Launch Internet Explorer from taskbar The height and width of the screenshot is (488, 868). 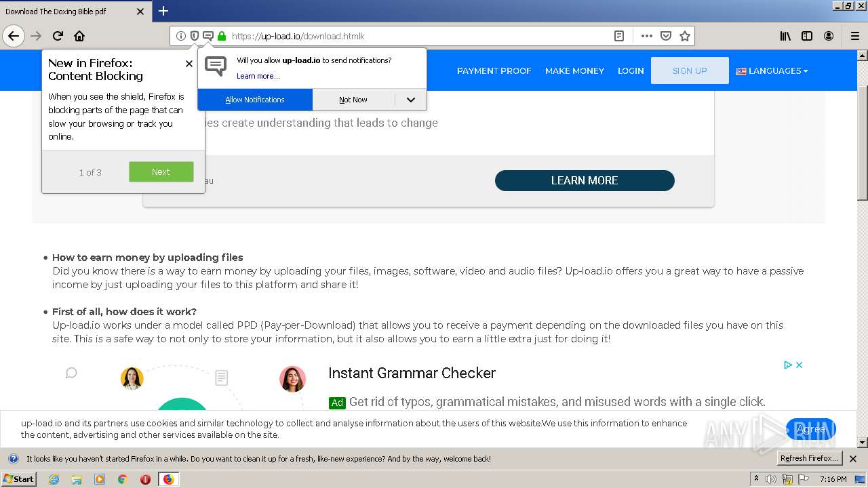(54, 479)
